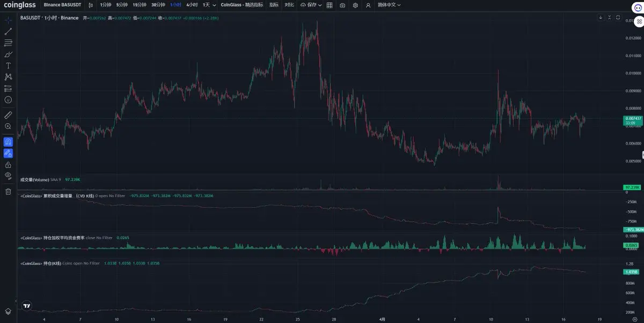Click the 成交量(Volume) indicator label
644x323 pixels.
coord(35,180)
